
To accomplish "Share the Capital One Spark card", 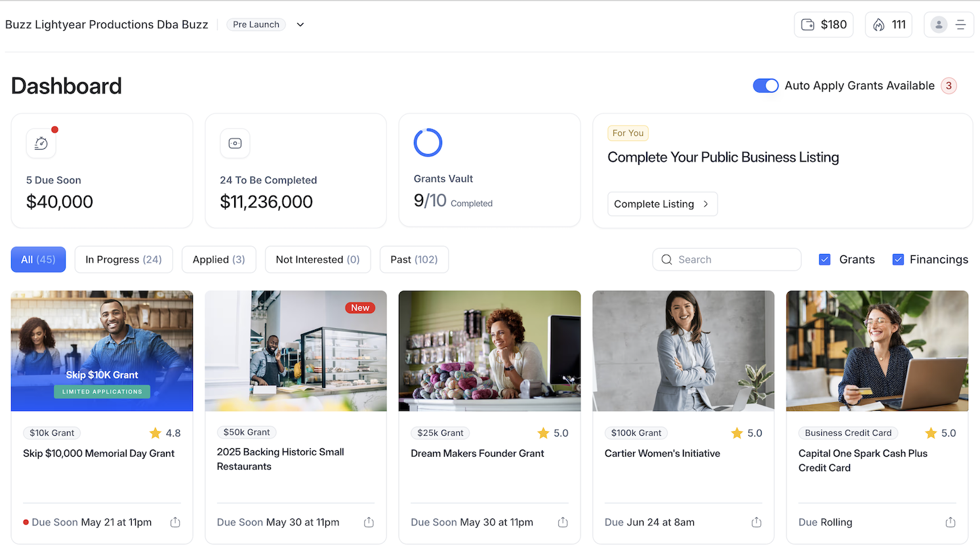I will [x=950, y=522].
